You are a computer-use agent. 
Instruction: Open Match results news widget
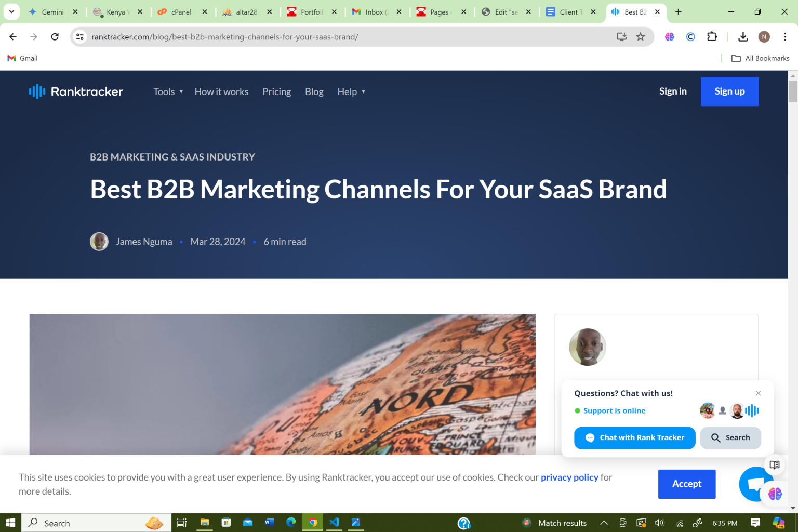pos(554,523)
